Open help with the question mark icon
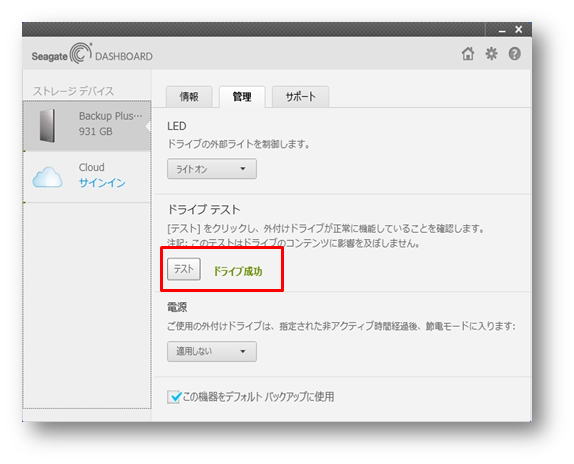Image resolution: width=574 pixels, height=464 pixels. (515, 54)
